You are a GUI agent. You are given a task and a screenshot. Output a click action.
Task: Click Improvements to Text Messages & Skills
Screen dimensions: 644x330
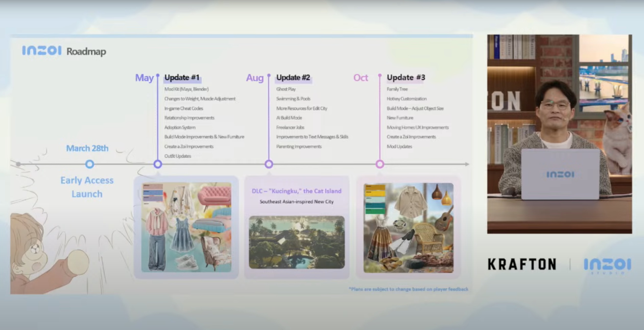tap(312, 137)
